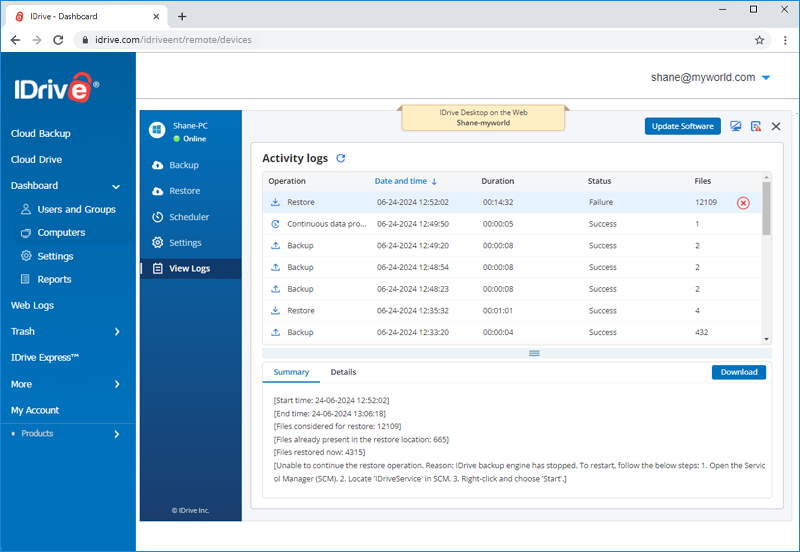
Task: Click the Download log button
Action: (739, 372)
